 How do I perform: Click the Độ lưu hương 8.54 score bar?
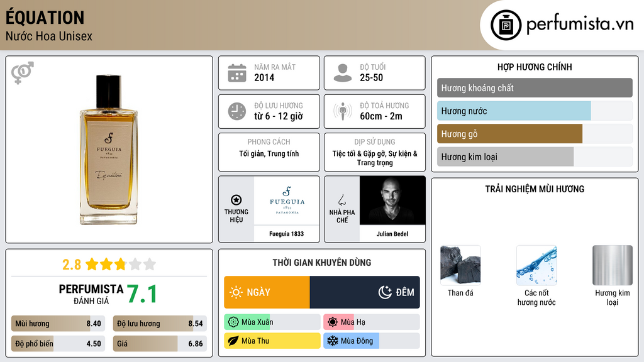pyautogui.click(x=160, y=324)
